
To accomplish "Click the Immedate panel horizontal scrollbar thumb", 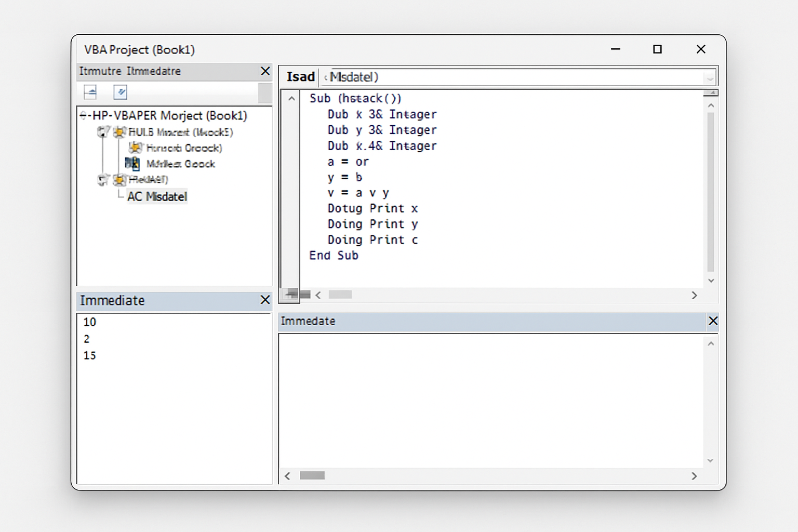I will click(312, 475).
